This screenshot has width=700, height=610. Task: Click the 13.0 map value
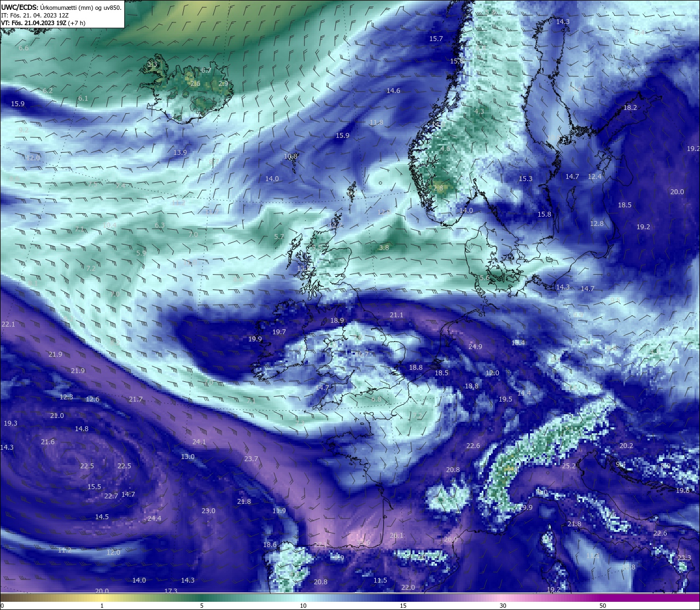click(188, 457)
